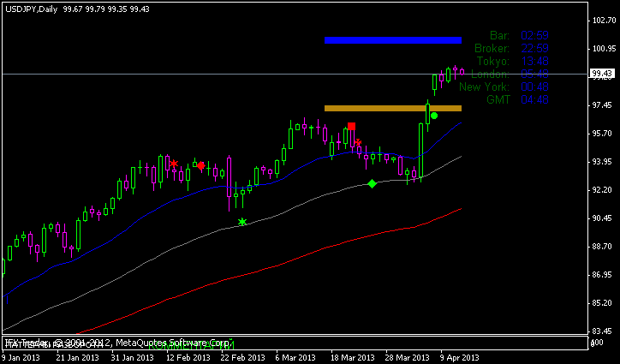Click the Tokyo clock time label
Image resolution: width=620 pixels, height=364 pixels.
535,61
